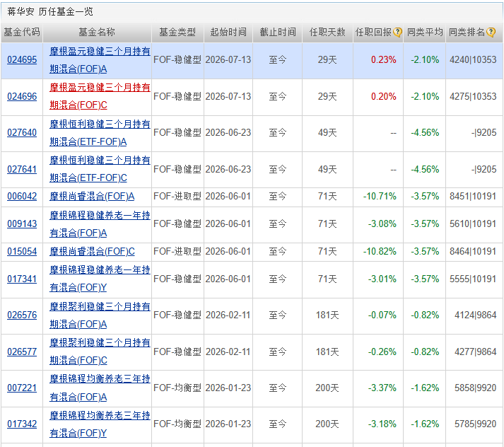Select ranking 4124|9864
Viewport: 504px width, 447px height.
click(476, 315)
